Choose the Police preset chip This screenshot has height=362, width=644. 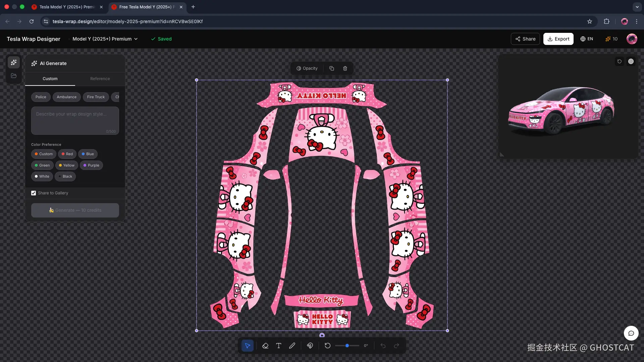[41, 97]
